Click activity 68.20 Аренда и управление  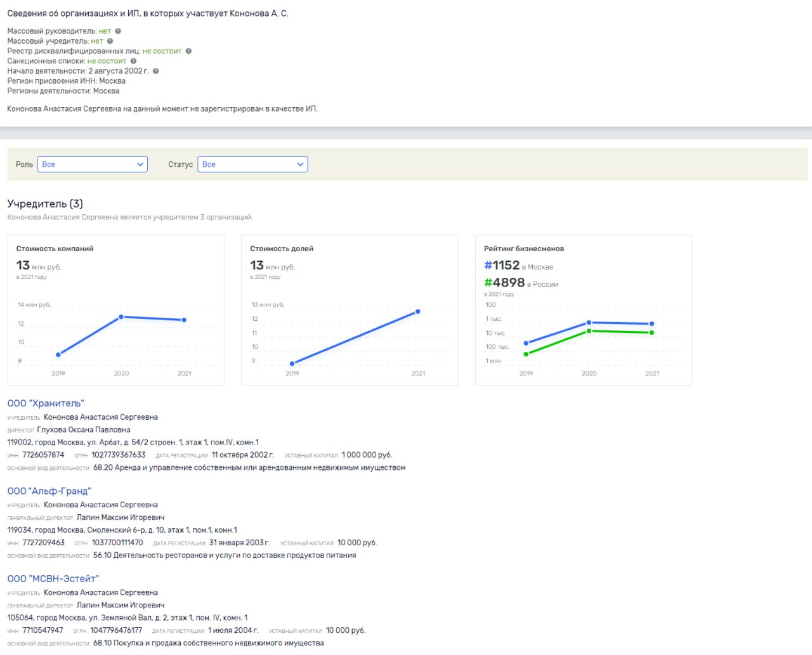tap(249, 467)
